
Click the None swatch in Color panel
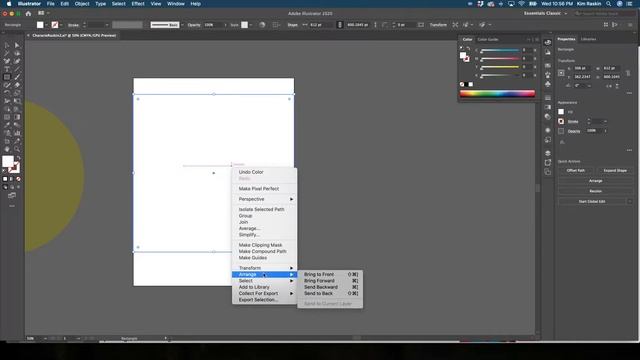click(x=462, y=84)
